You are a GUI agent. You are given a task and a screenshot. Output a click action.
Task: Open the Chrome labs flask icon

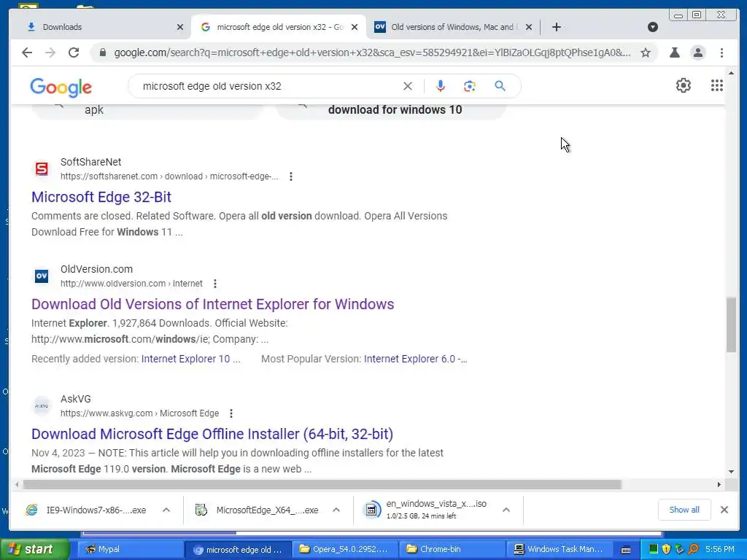pyautogui.click(x=674, y=52)
